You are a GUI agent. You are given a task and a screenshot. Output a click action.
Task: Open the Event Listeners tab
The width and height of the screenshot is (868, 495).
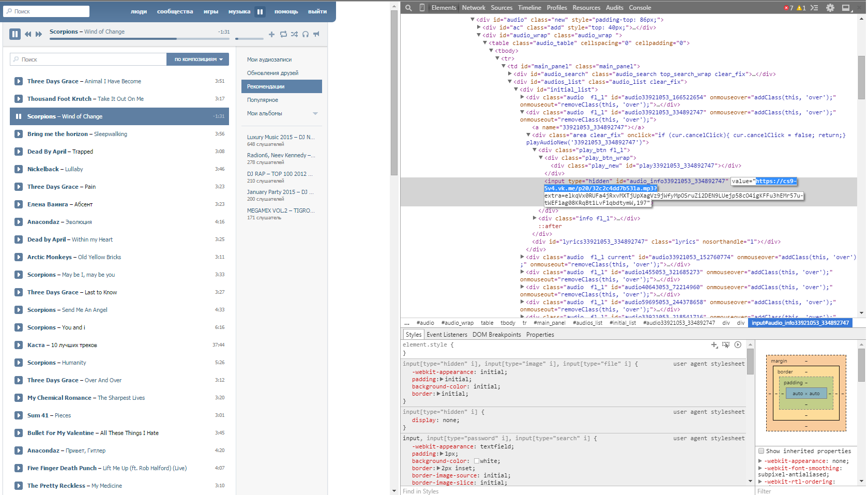447,335
